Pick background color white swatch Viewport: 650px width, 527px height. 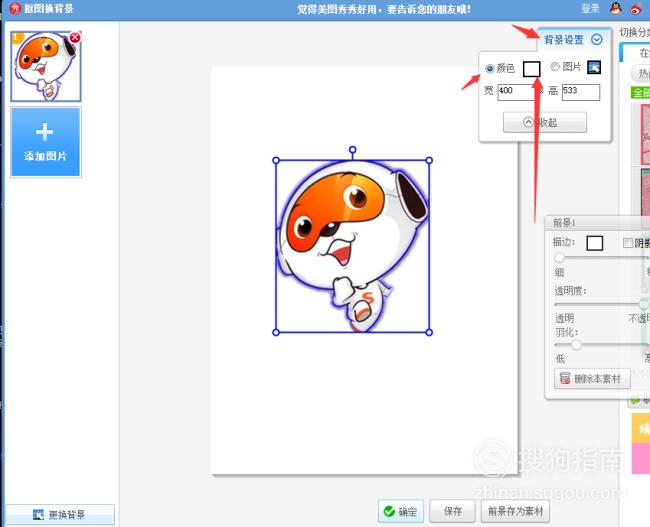(531, 69)
